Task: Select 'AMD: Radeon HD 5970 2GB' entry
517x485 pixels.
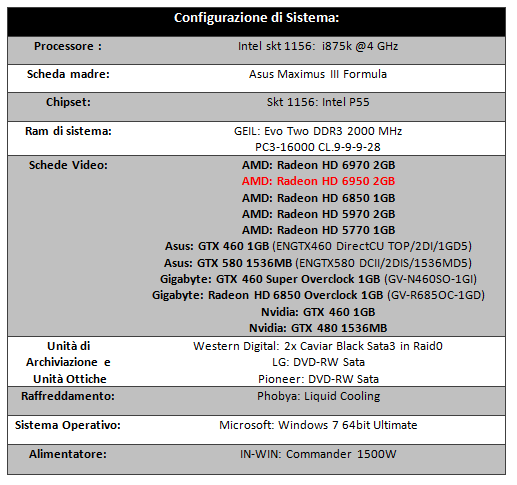Action: 318,214
